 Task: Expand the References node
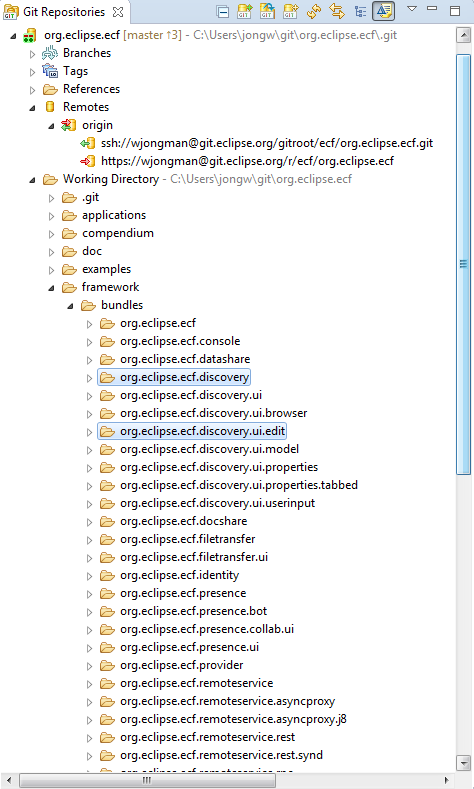point(32,90)
